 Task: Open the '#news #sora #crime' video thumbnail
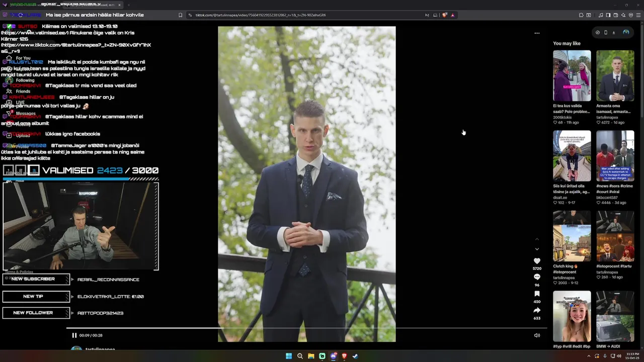(615, 156)
